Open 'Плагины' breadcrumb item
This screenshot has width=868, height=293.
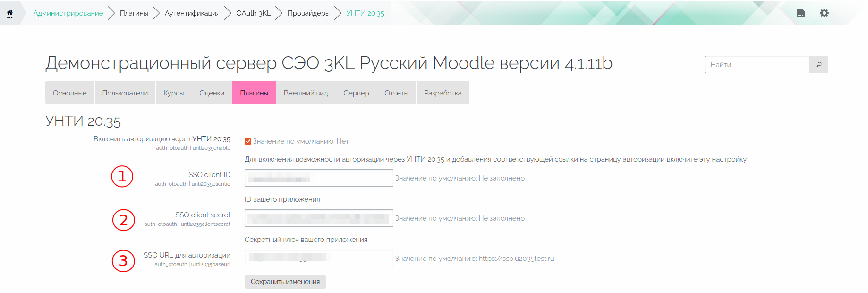134,13
